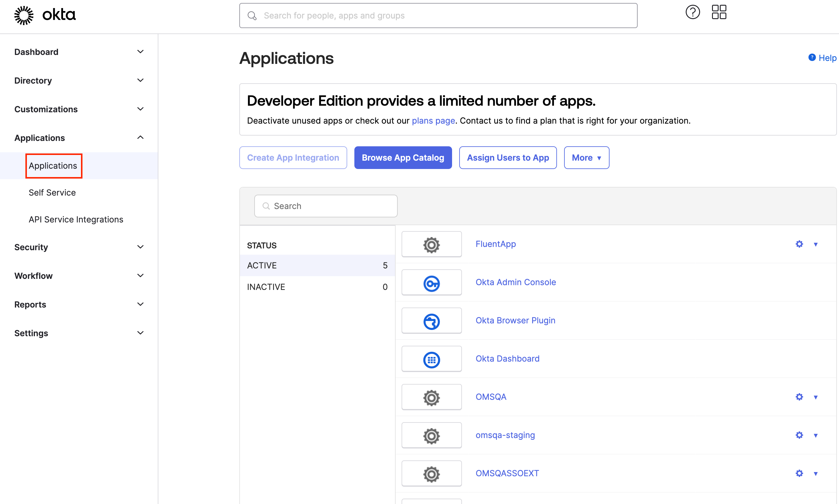Click the Okta Dashboard app icon
839x504 pixels.
coord(432,359)
